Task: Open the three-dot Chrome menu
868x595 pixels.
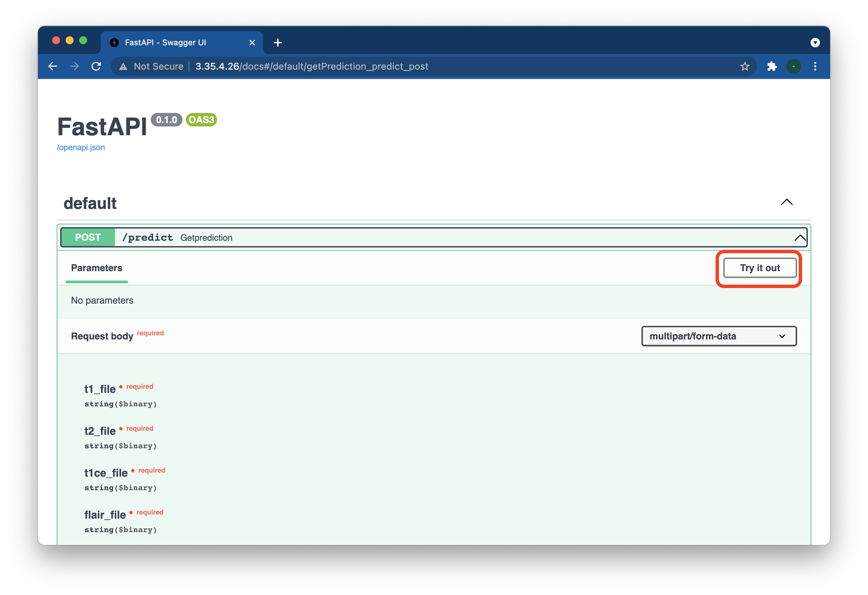Action: point(815,67)
